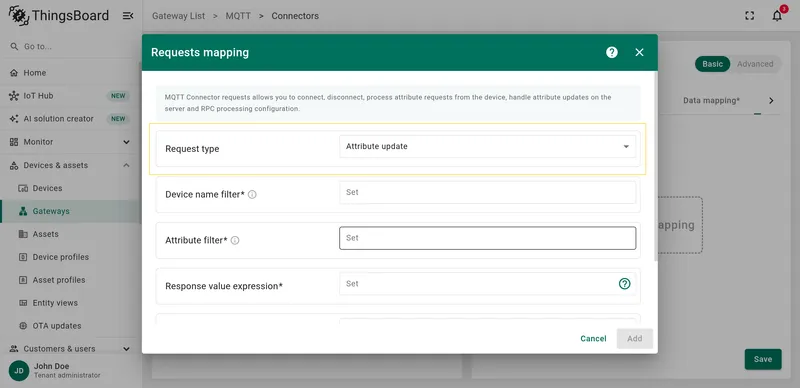800x388 pixels.
Task: Click the Device name filter input
Action: (x=487, y=192)
